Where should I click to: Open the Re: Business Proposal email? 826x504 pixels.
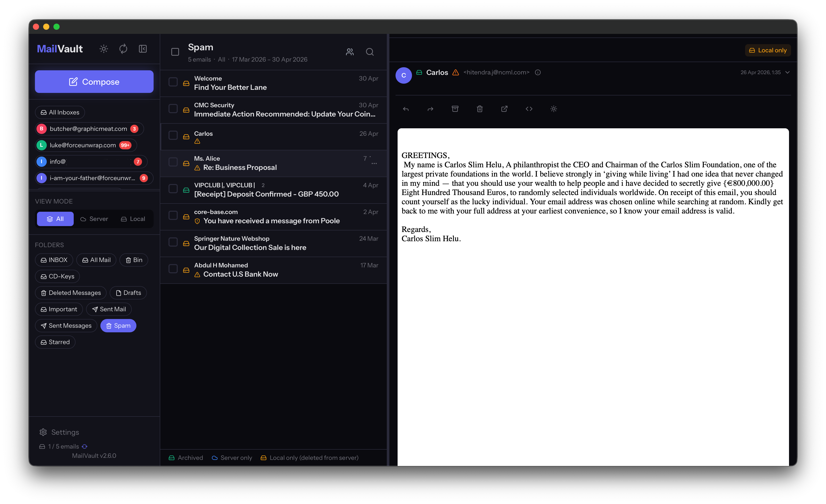(274, 163)
